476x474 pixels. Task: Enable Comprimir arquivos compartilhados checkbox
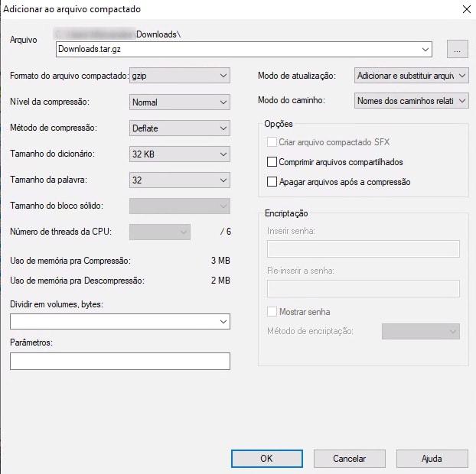272,162
